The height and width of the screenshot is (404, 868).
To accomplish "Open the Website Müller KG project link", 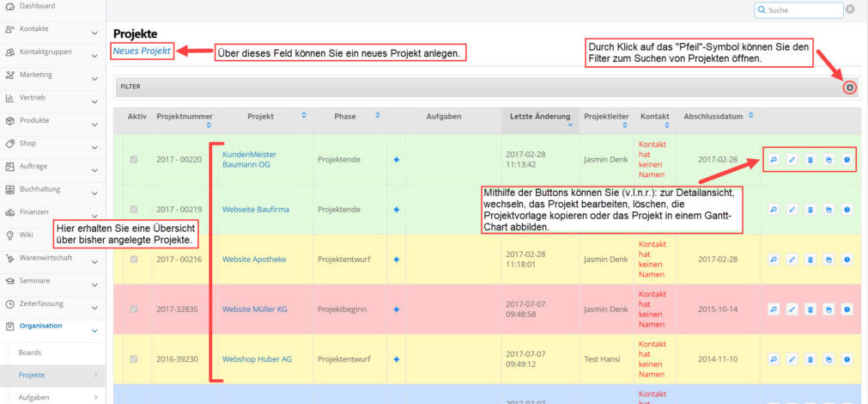I will pyautogui.click(x=255, y=309).
